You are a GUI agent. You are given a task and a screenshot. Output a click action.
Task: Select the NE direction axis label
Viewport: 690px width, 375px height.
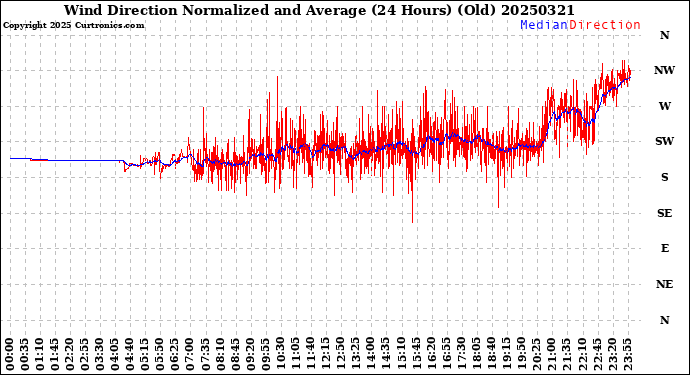click(x=664, y=284)
